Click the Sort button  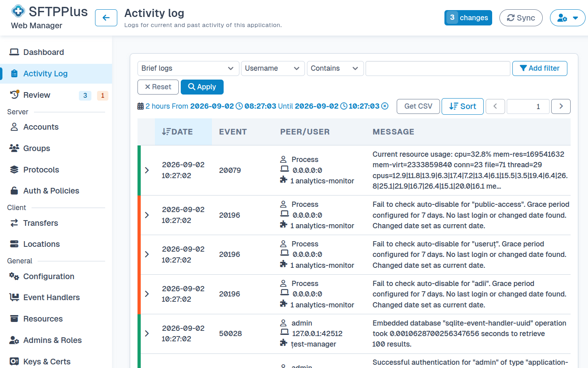463,106
